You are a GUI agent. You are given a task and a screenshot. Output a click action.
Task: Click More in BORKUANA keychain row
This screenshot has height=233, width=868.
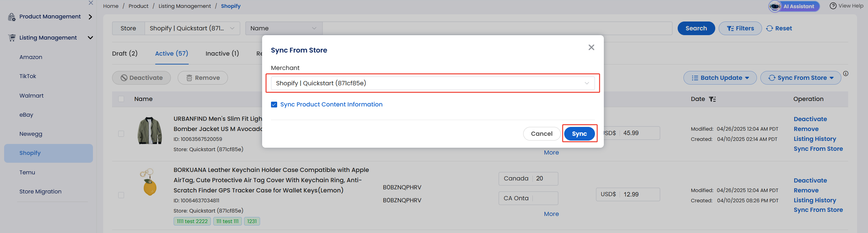551,214
